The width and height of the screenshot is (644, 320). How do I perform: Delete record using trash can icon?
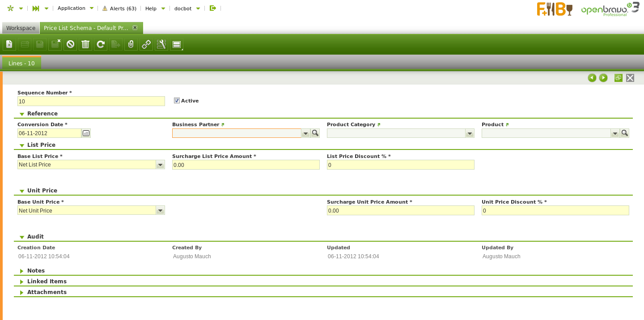(x=85, y=44)
